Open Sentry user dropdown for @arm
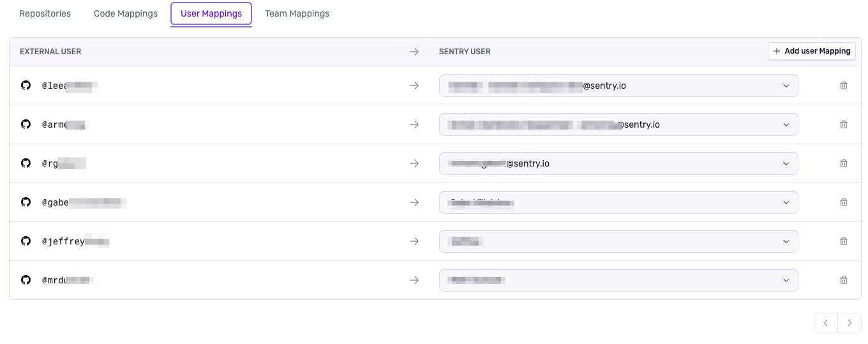 (618, 124)
